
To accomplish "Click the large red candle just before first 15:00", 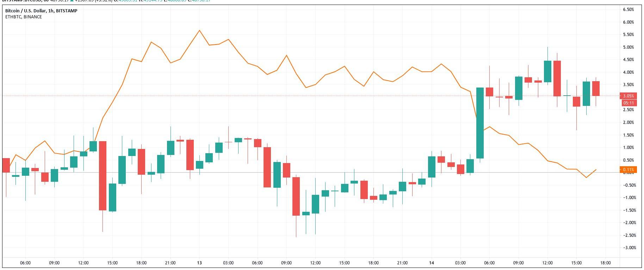I will point(103,175).
